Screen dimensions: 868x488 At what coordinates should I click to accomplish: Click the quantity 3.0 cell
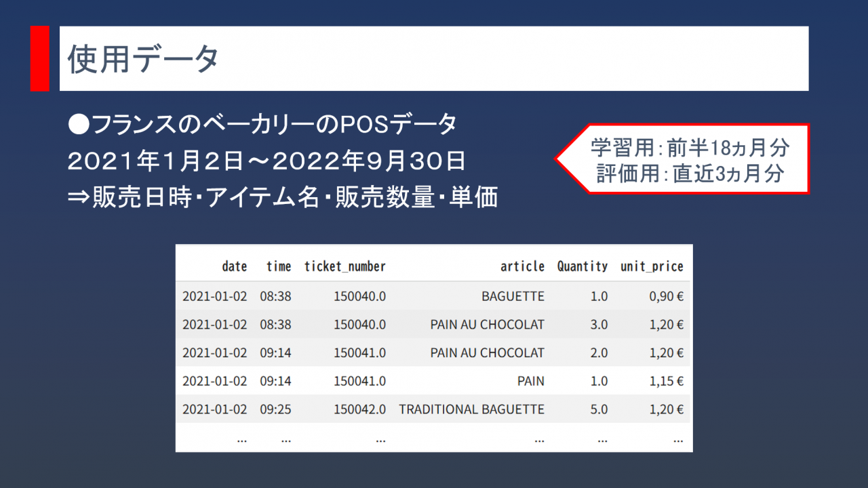click(x=599, y=325)
